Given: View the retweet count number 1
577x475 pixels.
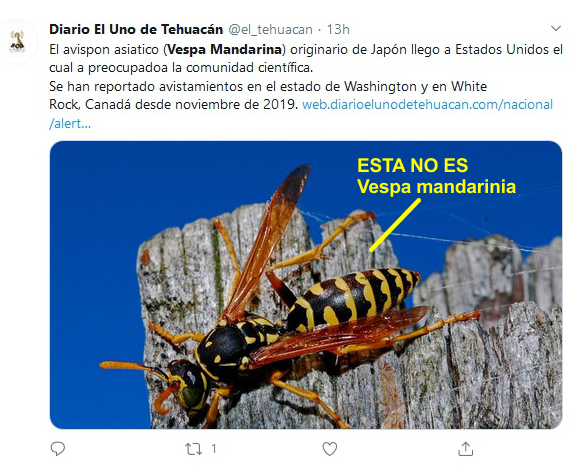Looking at the screenshot, I should [x=214, y=449].
